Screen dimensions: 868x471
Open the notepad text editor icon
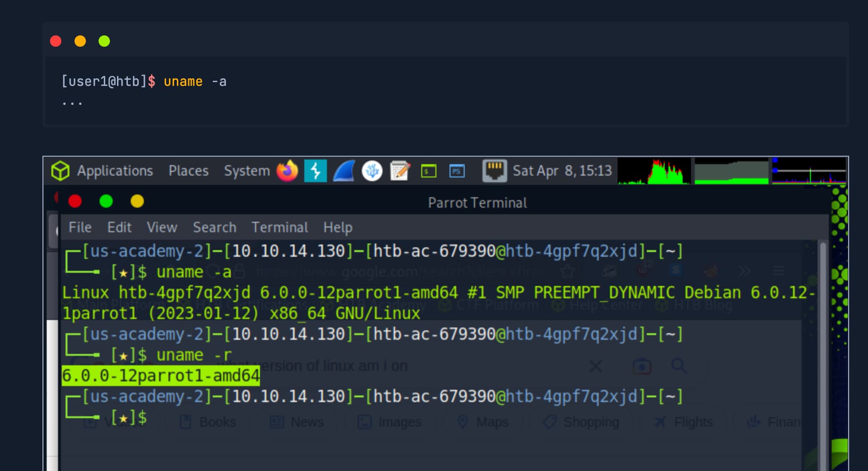tap(400, 171)
